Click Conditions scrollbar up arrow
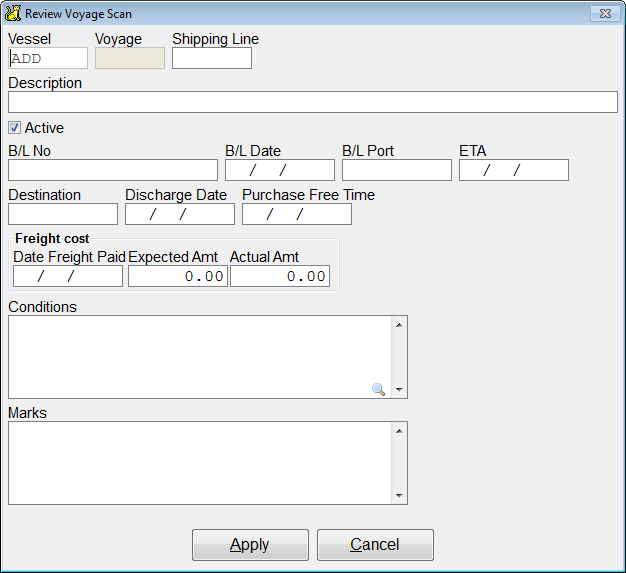The height and width of the screenshot is (573, 626). (x=399, y=325)
